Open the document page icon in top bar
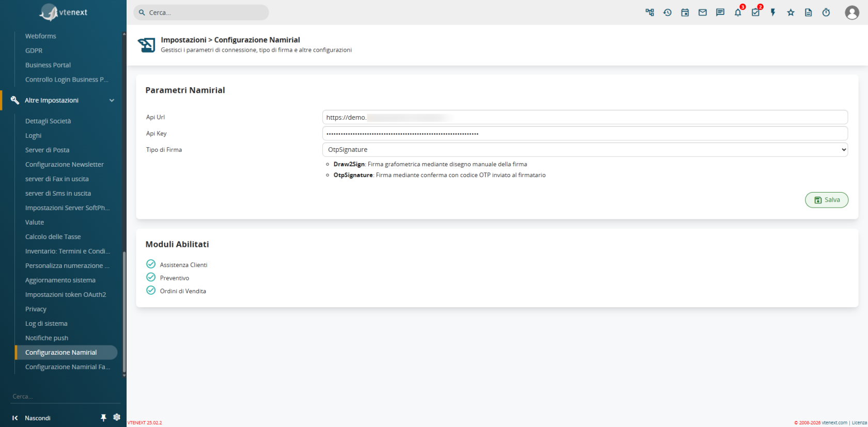The image size is (868, 427). click(x=809, y=12)
